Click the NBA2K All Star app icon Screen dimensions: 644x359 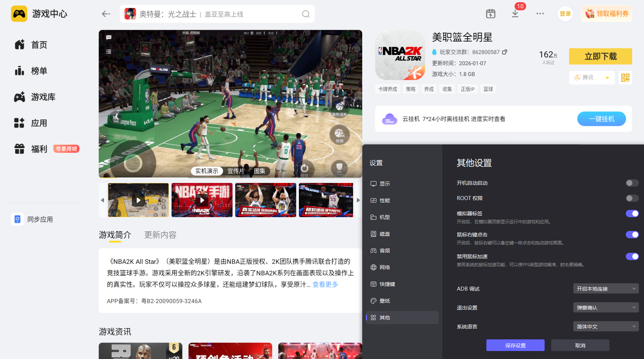400,55
